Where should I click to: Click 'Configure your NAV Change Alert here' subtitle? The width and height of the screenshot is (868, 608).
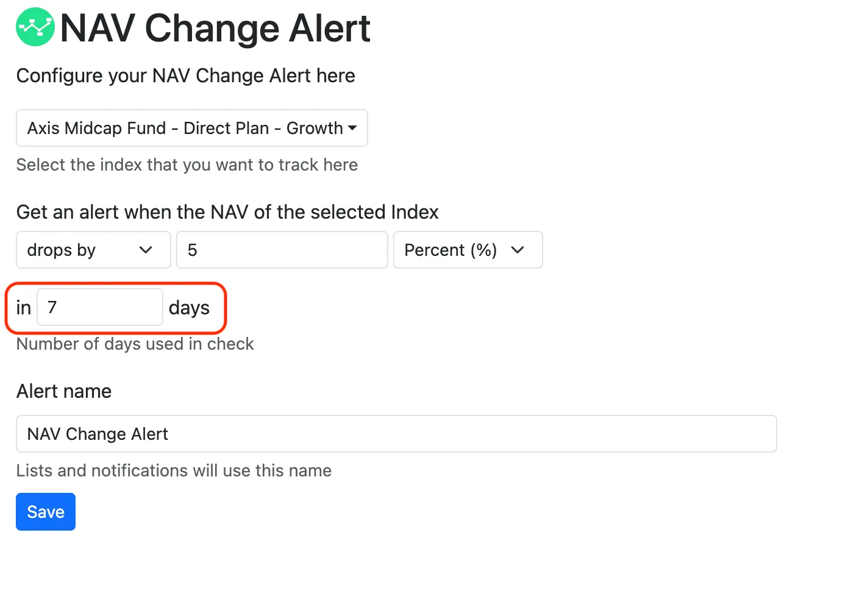186,76
